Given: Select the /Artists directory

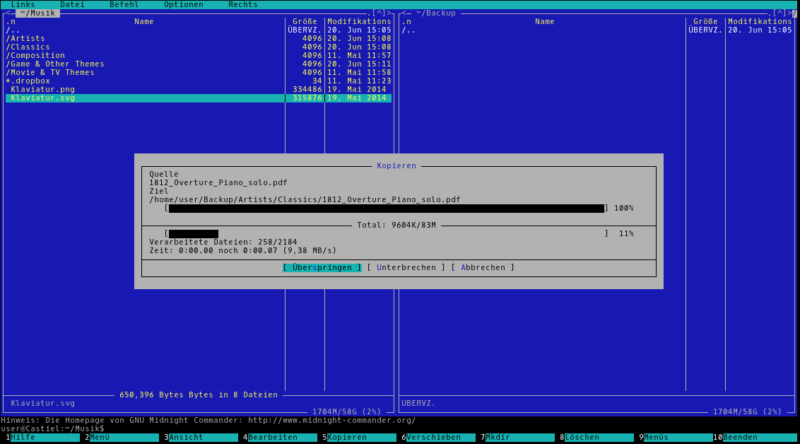Looking at the screenshot, I should 28,38.
